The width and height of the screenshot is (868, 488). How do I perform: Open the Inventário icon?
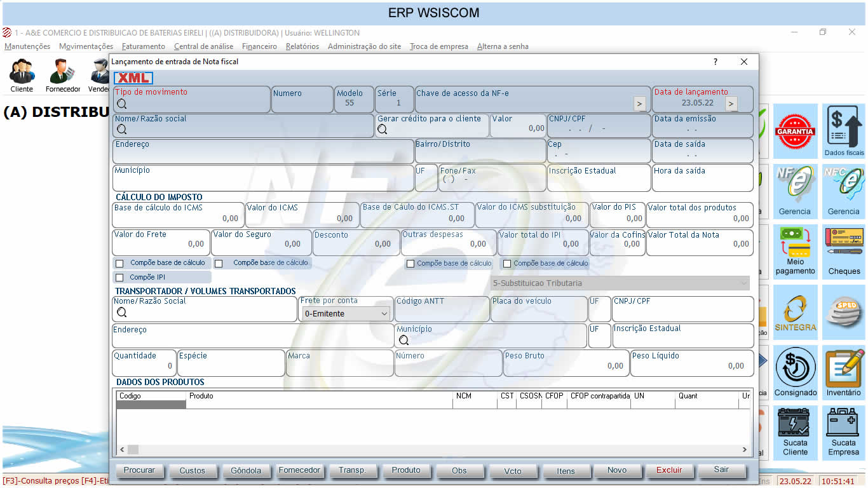point(844,372)
